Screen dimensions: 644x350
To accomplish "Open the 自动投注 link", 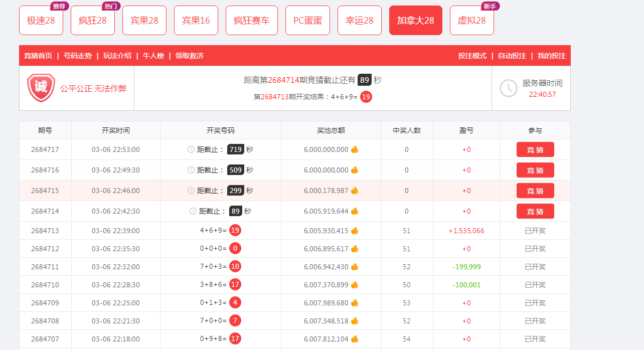I will pyautogui.click(x=512, y=56).
